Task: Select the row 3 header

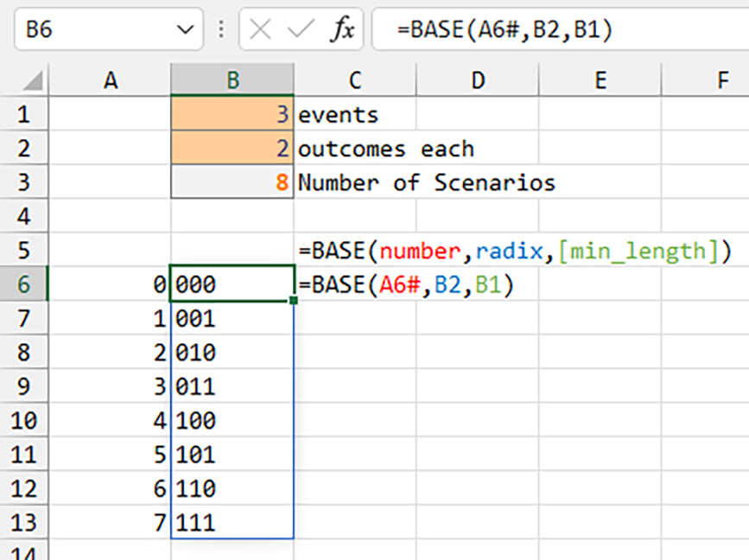Action: 22,182
